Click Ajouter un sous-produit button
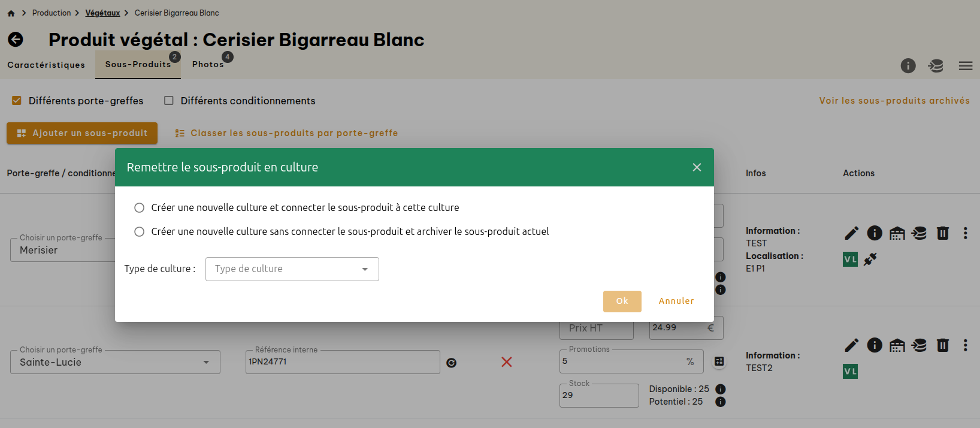The height and width of the screenshot is (428, 980). [x=82, y=133]
